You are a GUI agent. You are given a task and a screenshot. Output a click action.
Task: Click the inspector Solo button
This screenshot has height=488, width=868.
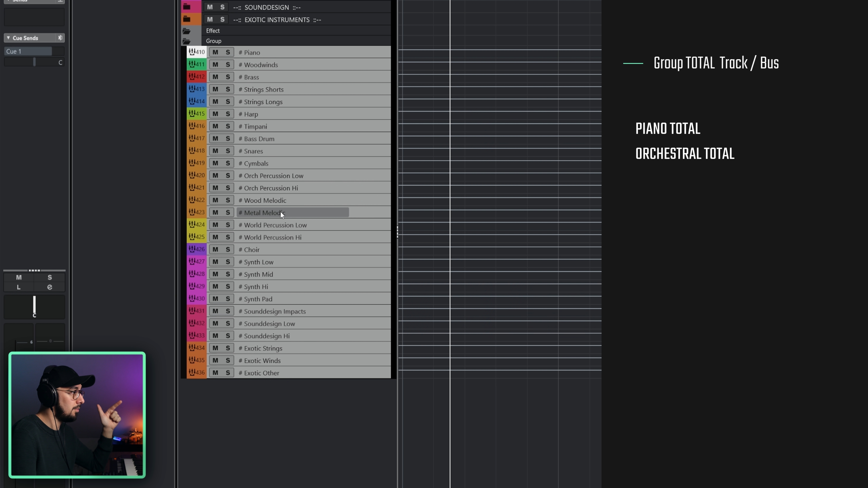50,277
